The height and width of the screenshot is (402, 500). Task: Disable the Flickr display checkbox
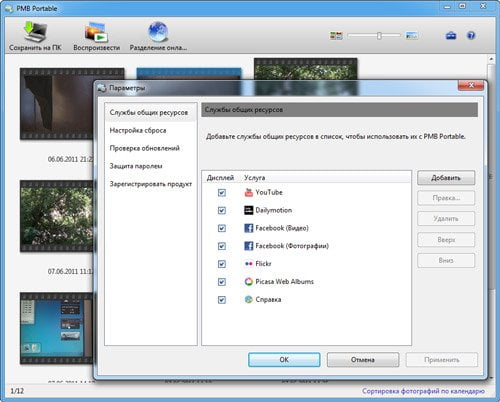tap(222, 264)
